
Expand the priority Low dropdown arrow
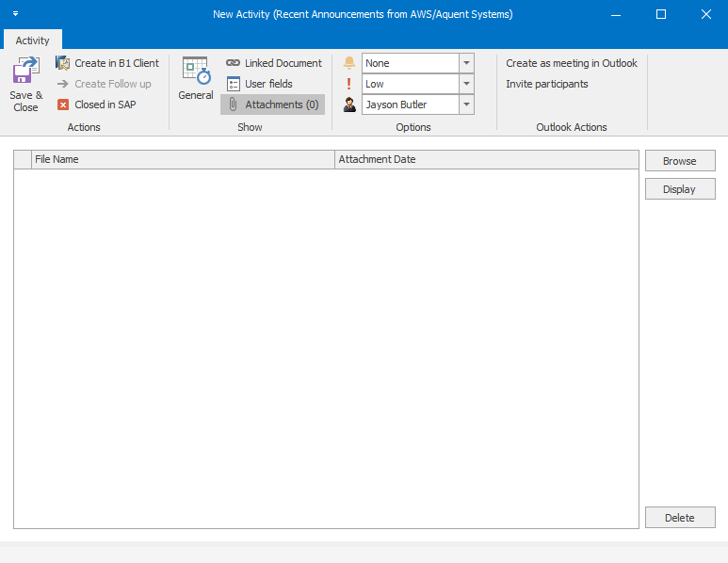tap(466, 84)
